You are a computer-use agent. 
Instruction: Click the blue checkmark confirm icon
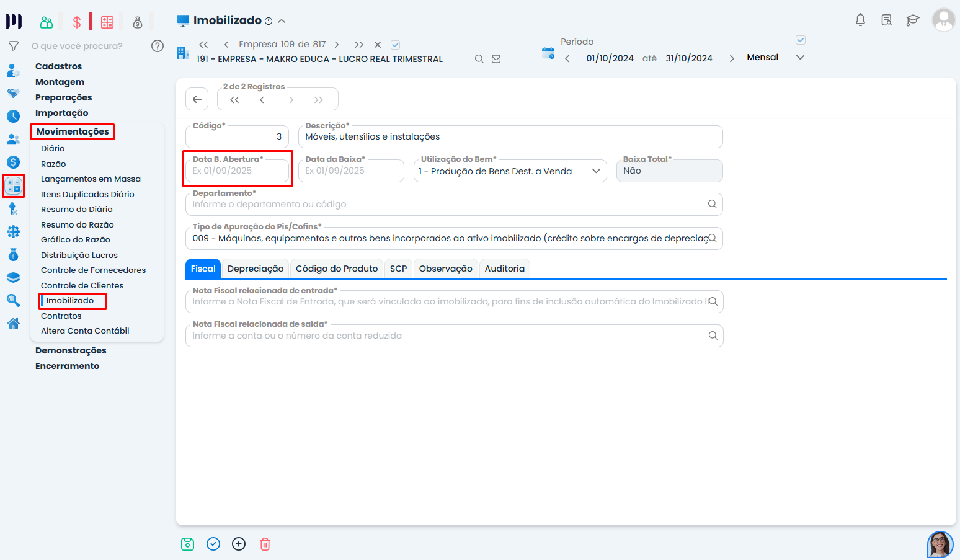(x=213, y=544)
